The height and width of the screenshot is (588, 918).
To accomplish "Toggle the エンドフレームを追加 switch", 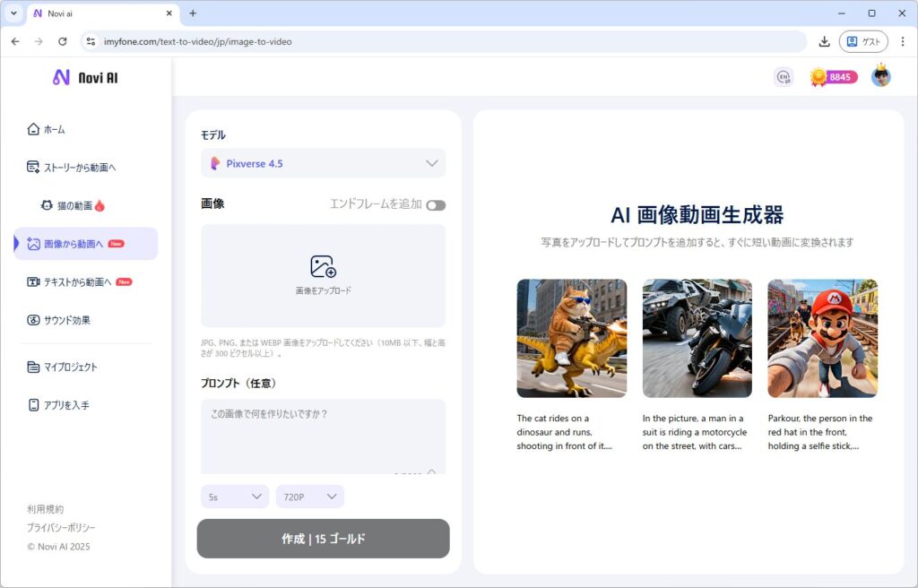I will coord(436,205).
